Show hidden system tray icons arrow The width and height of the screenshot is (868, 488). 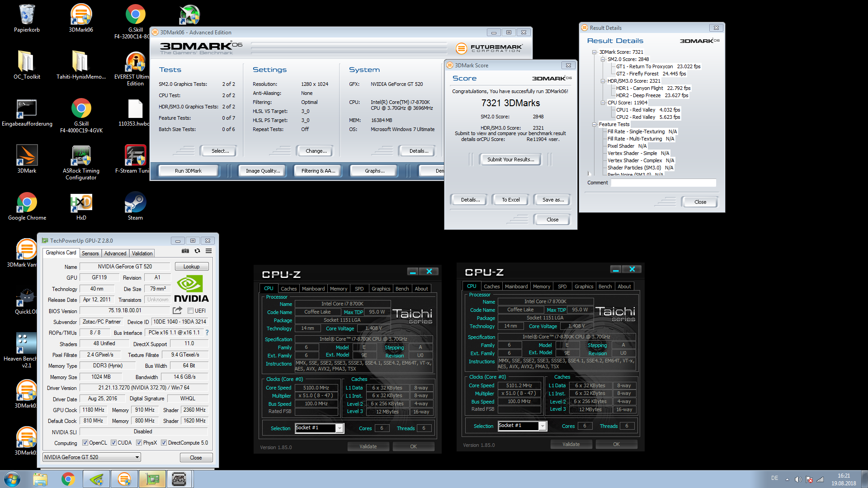(787, 479)
